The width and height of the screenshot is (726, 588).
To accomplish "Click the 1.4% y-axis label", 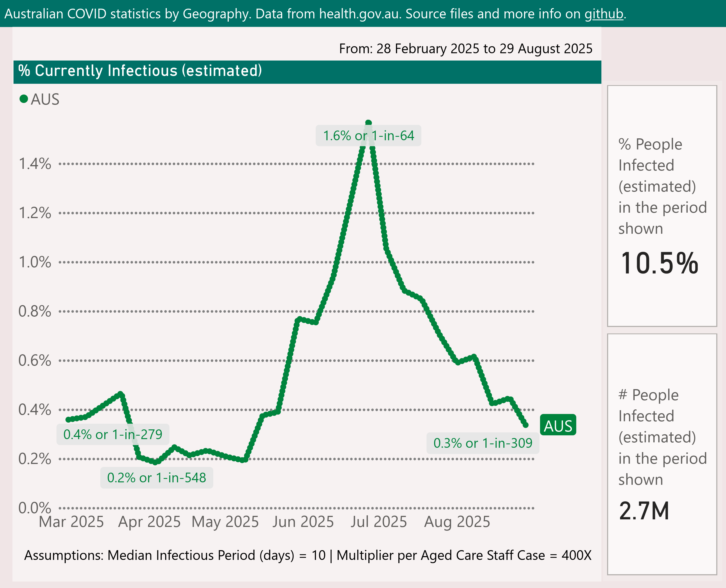I will coord(35,164).
